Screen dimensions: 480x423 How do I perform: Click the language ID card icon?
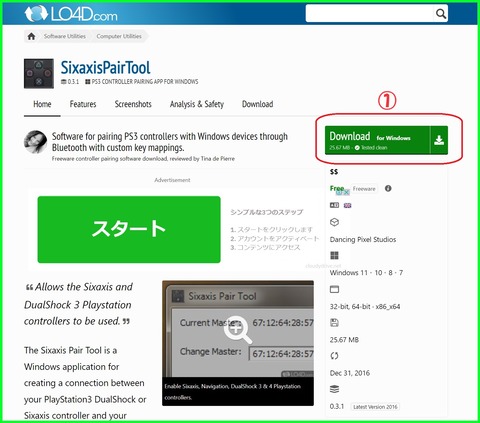334,205
